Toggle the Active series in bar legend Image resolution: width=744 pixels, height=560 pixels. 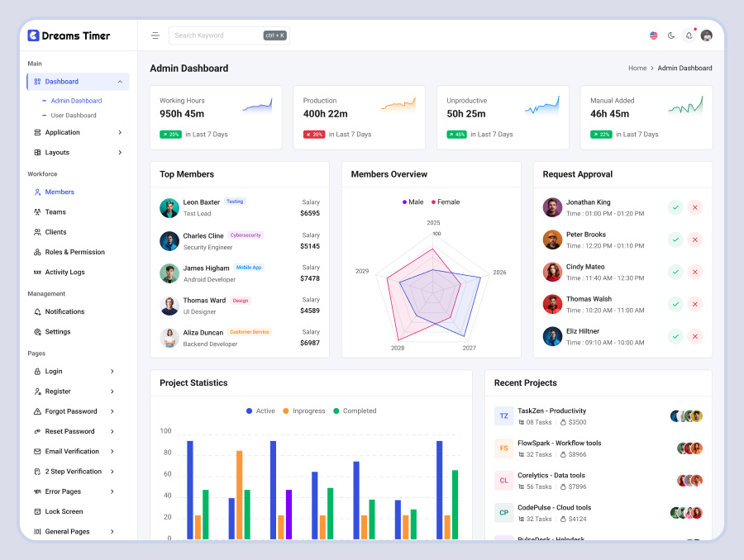click(x=260, y=411)
